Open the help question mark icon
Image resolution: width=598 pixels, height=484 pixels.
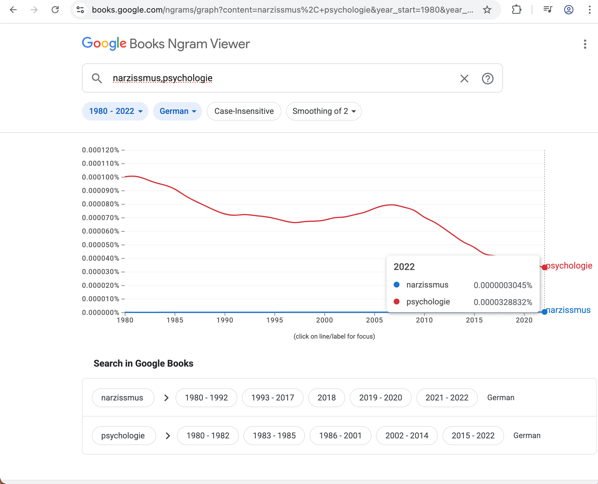coord(487,79)
